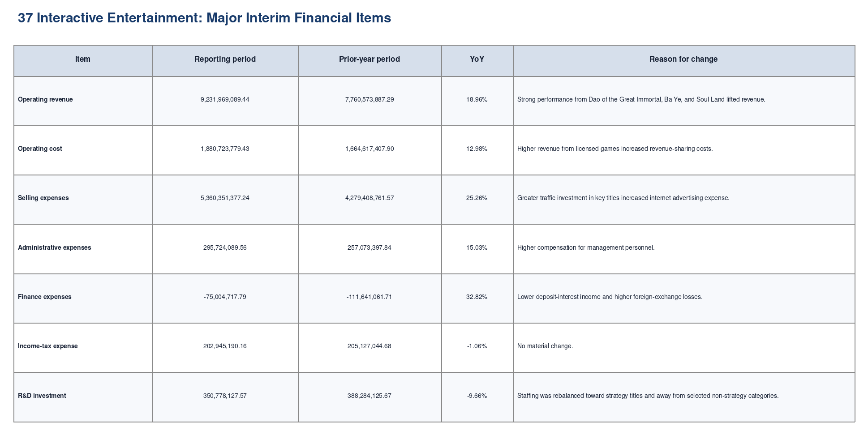Select the Selling expenses row label
868x435 pixels.
point(43,198)
